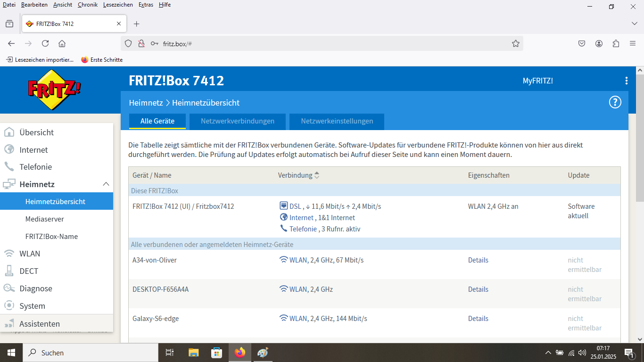Click the Heimnetz network icon in sidebar
The width and height of the screenshot is (644, 362).
click(x=9, y=184)
